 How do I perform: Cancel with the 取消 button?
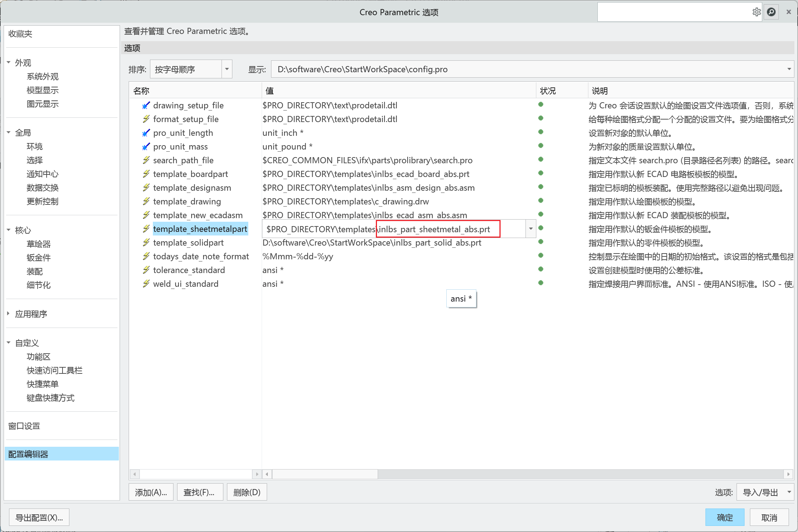(x=769, y=518)
